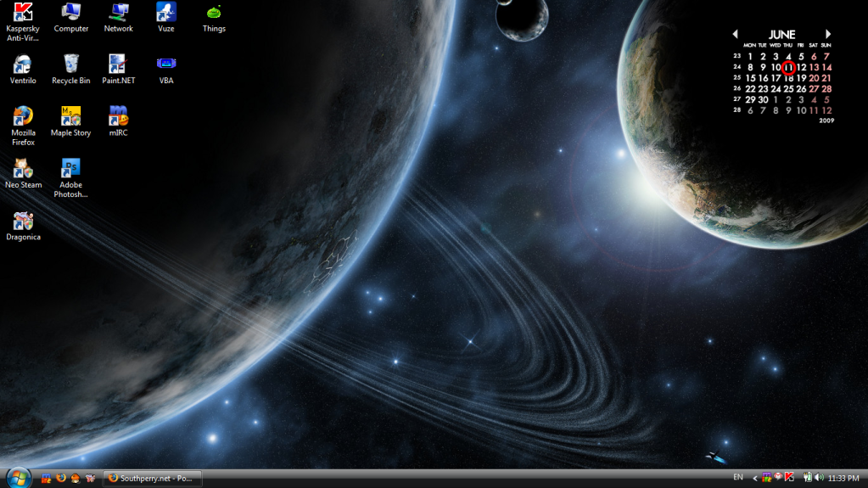868x488 pixels.
Task: Open the volume speaker tray icon
Action: coord(820,478)
